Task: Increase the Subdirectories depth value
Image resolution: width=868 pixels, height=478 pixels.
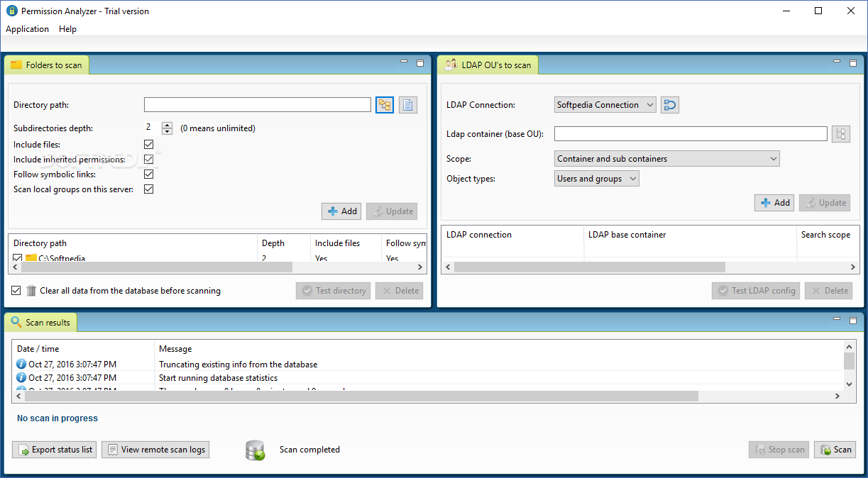Action: tap(167, 125)
